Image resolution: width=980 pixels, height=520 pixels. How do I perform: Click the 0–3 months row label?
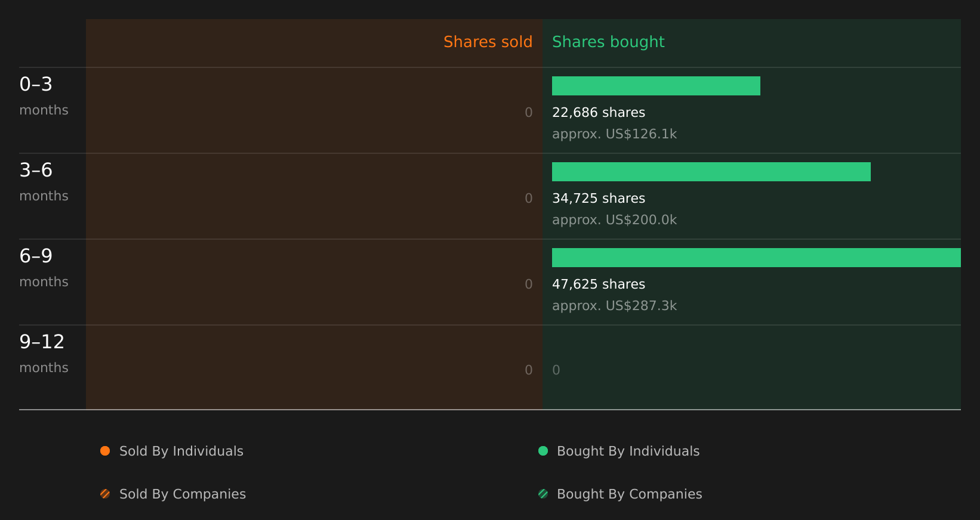44,96
